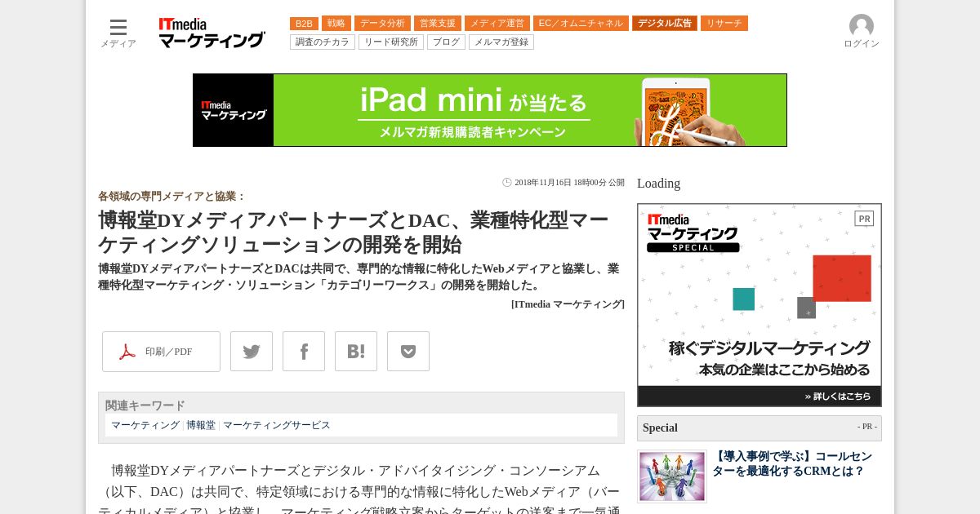Click the [ITmedia マーケティング] byline
The image size is (980, 514).
pyautogui.click(x=568, y=304)
